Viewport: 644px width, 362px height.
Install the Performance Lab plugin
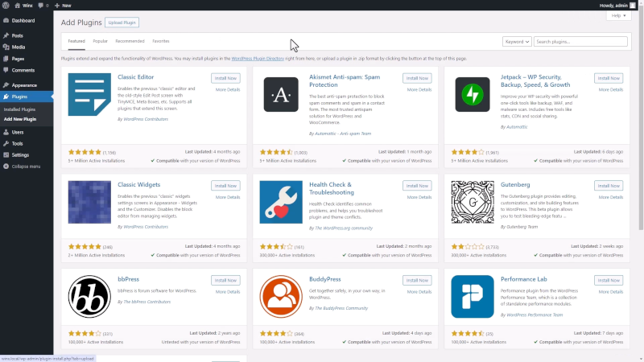pos(609,280)
